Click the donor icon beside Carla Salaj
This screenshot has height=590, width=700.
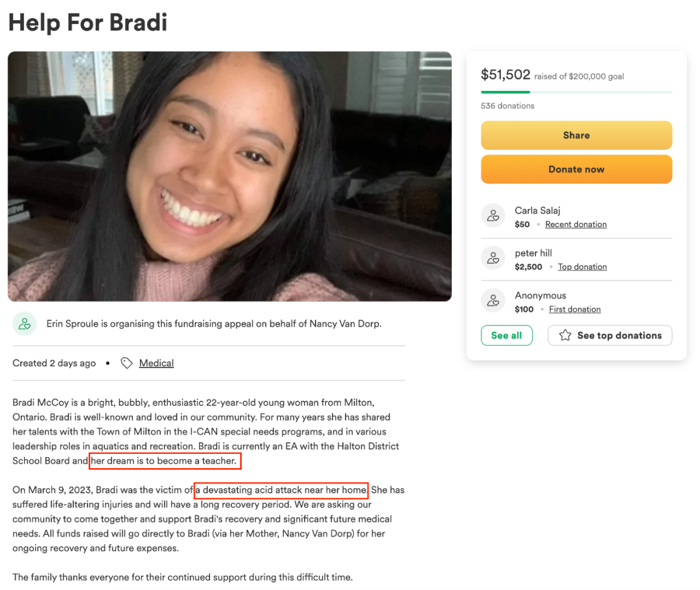493,216
